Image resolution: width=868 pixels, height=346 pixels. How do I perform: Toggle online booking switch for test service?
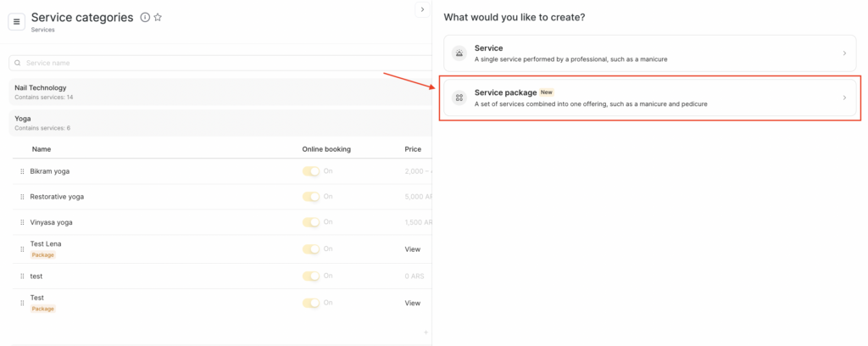coord(311,276)
